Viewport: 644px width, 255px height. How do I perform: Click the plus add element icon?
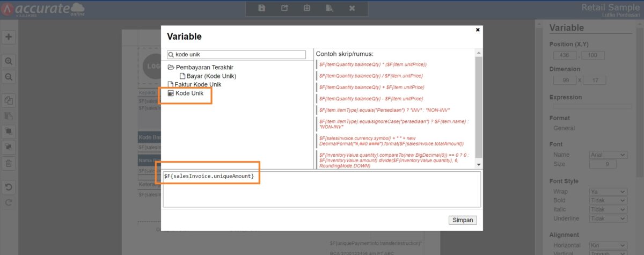coord(9,37)
